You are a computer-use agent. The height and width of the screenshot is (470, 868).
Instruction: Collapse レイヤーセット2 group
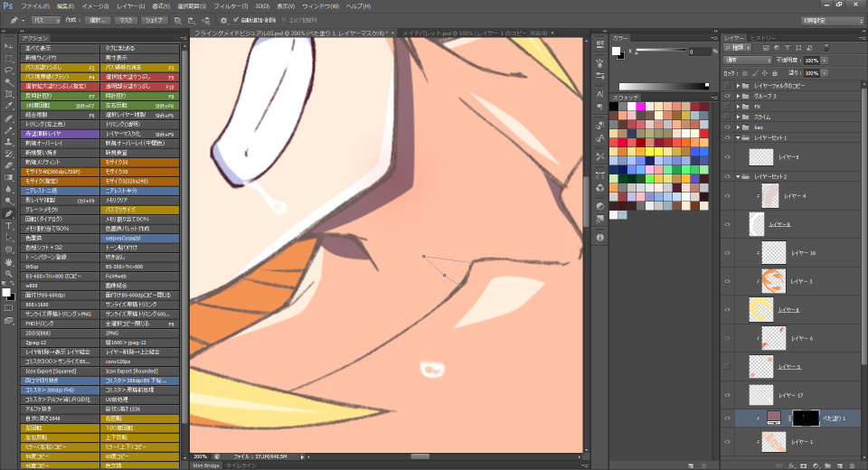(738, 176)
